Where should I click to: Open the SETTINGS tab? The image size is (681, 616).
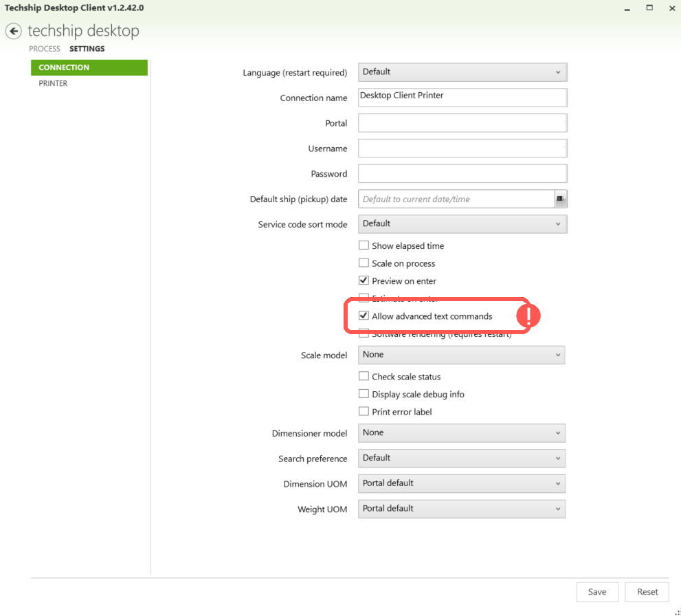pos(87,49)
